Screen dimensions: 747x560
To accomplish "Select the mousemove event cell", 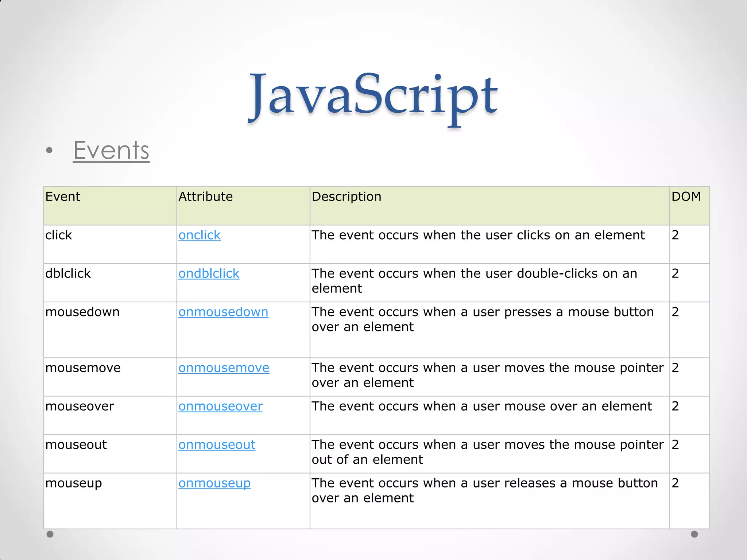I will (110, 377).
